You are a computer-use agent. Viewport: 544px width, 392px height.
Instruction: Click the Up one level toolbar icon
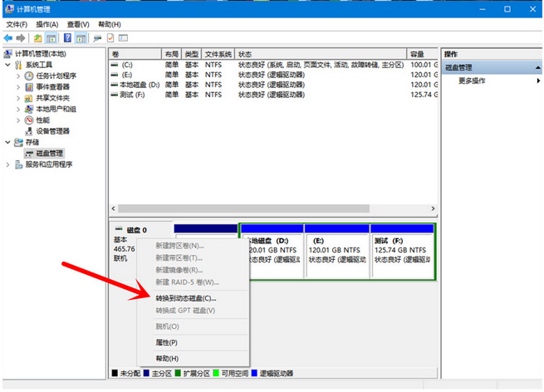[x=38, y=38]
